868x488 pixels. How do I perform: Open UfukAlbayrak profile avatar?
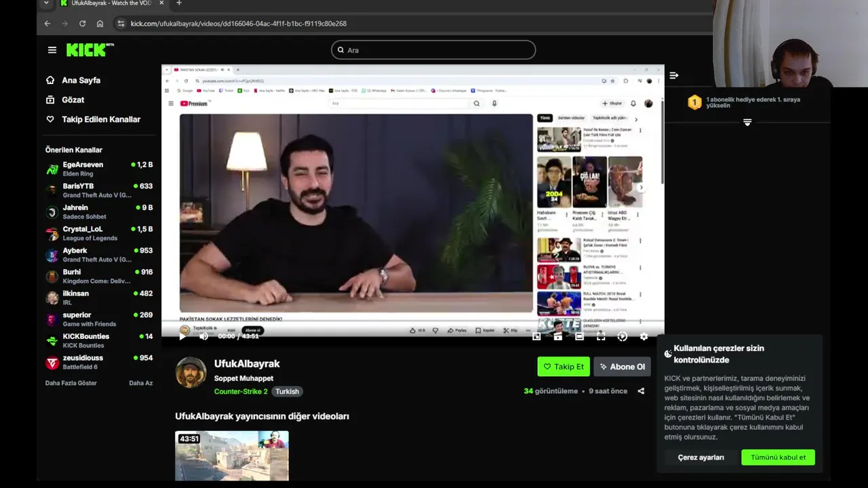click(x=191, y=372)
